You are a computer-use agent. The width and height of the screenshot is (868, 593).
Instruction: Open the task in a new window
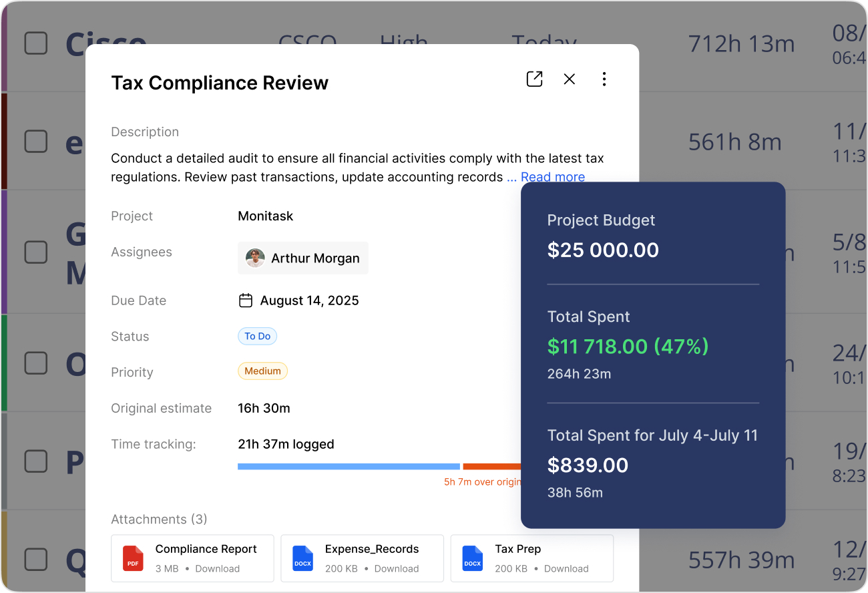click(x=534, y=79)
